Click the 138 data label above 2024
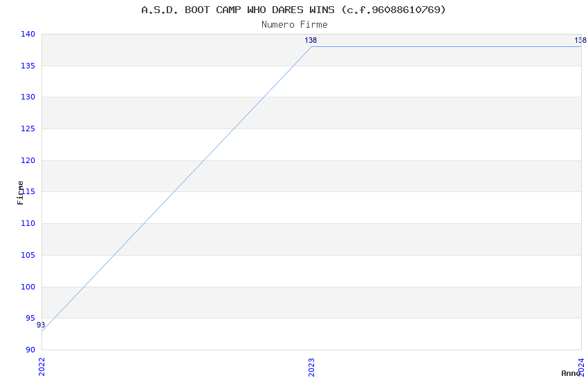The width and height of the screenshot is (588, 380). pos(580,40)
